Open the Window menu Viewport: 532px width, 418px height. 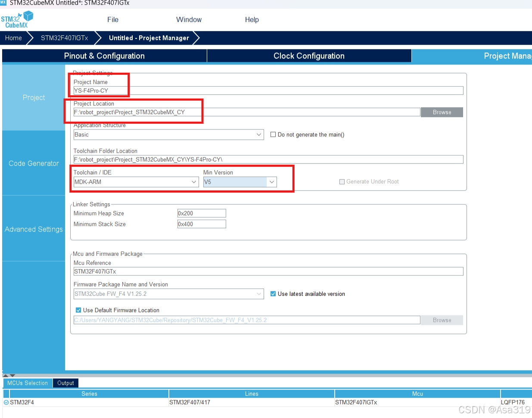point(189,20)
